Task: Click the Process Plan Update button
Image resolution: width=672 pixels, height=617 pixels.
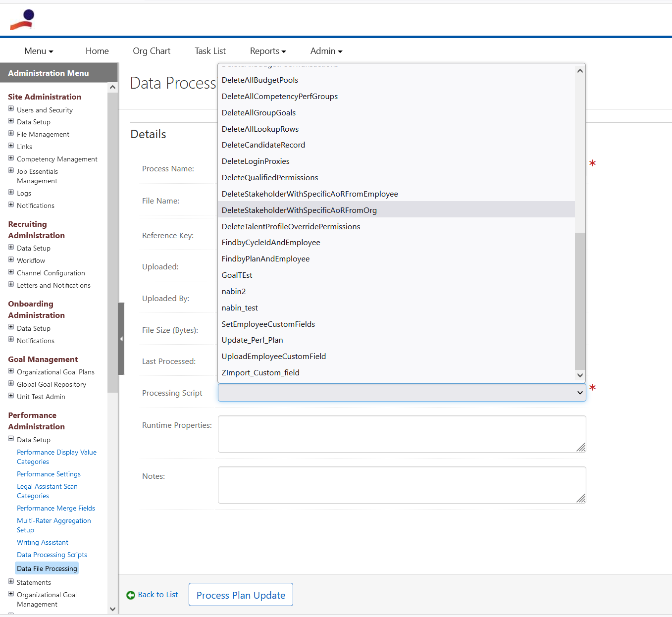Action: 241,595
